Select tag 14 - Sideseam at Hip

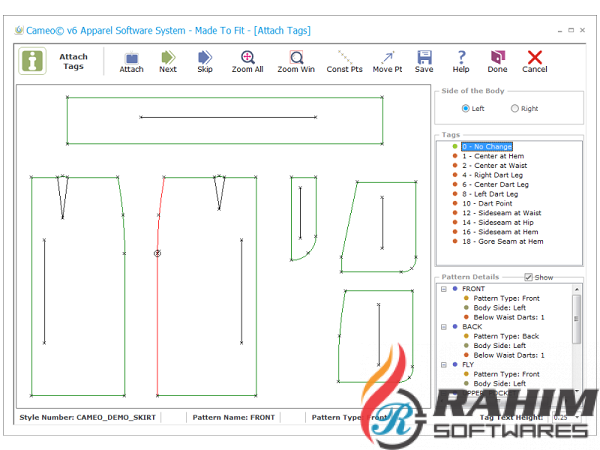point(498,222)
